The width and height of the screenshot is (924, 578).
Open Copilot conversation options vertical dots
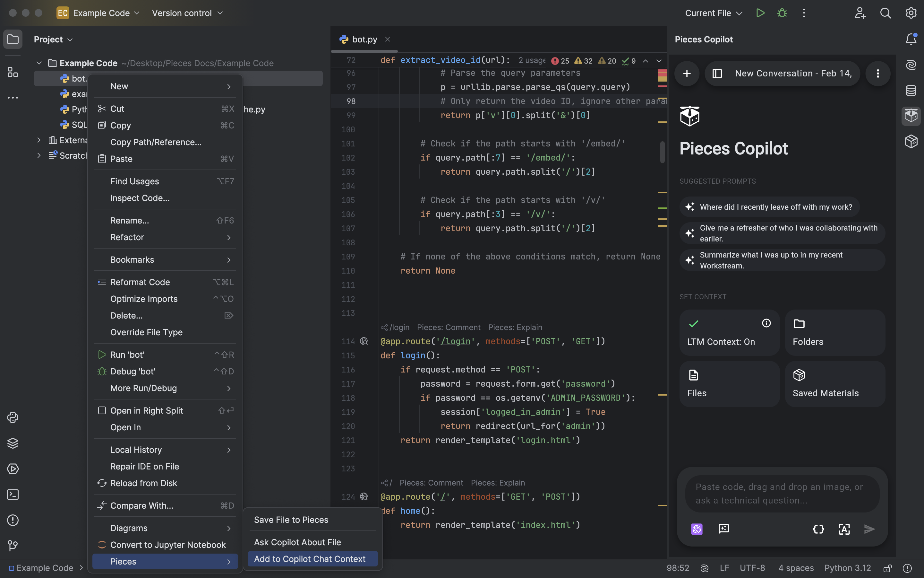878,74
